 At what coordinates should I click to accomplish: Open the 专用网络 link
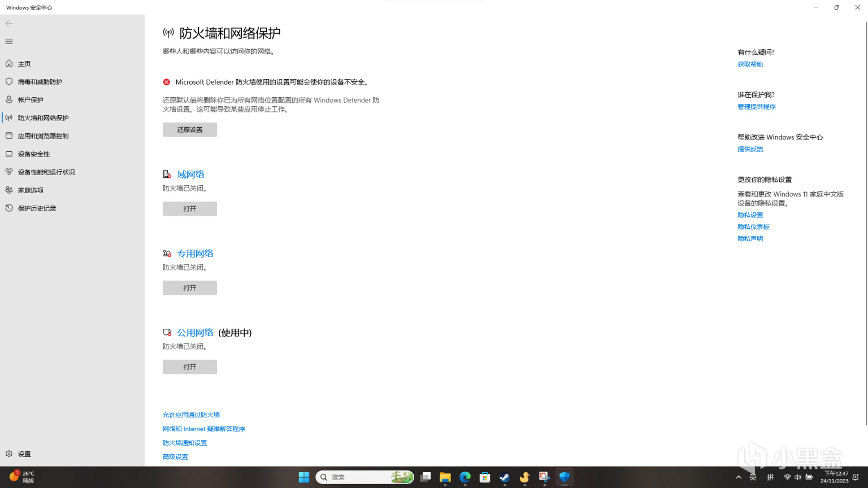tap(196, 254)
